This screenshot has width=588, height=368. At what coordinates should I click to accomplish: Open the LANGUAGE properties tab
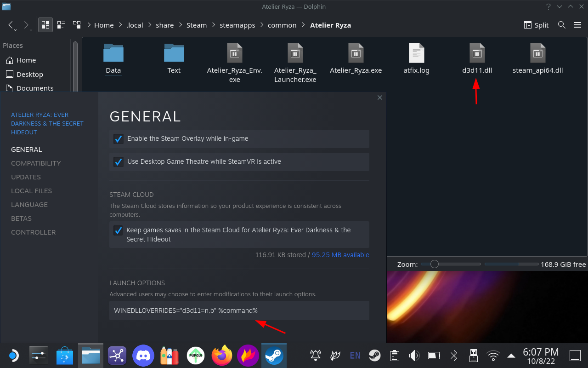pos(29,205)
